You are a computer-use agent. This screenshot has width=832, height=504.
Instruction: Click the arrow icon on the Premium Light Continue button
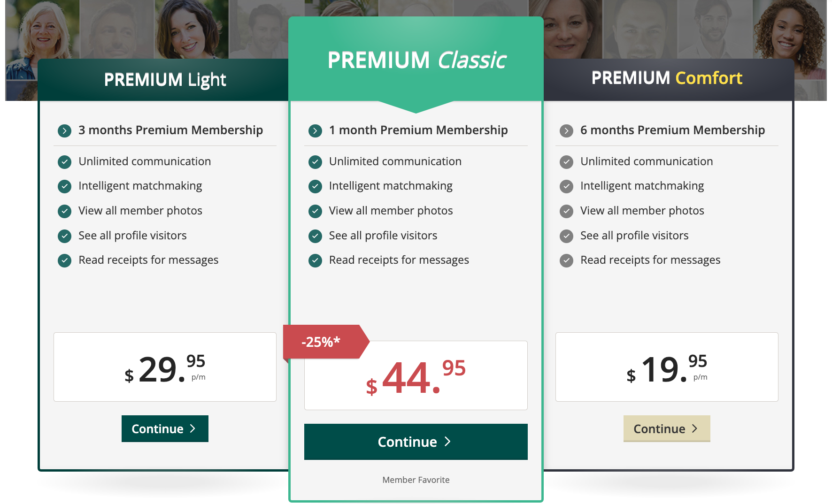pyautogui.click(x=193, y=428)
